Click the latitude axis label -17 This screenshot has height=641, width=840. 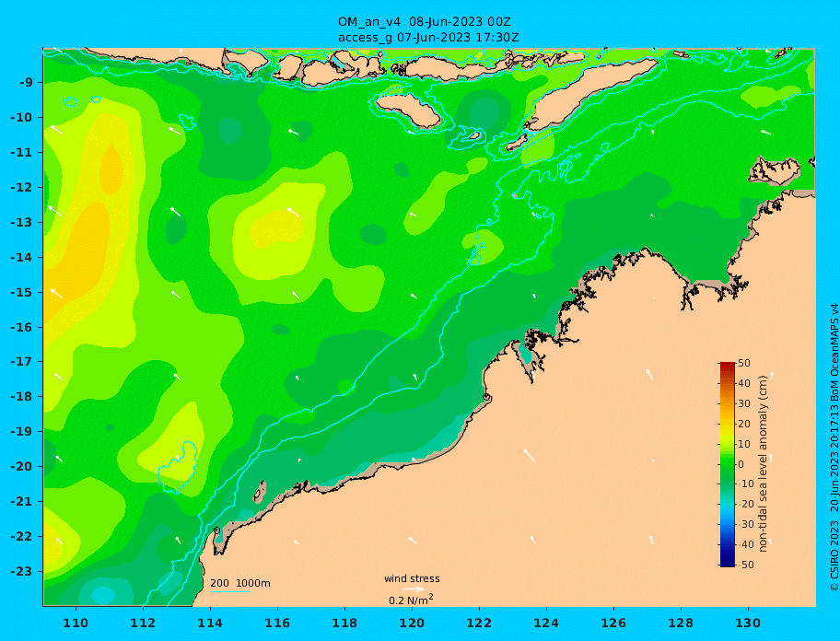click(21, 362)
